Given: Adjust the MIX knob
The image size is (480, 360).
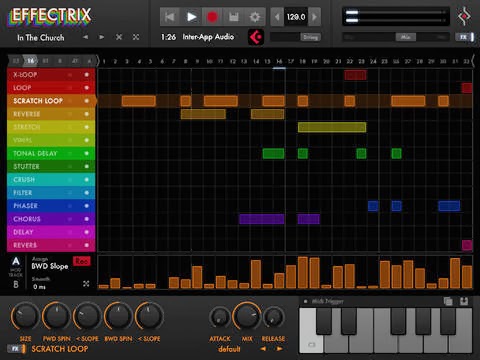Looking at the screenshot, I should pyautogui.click(x=247, y=316).
